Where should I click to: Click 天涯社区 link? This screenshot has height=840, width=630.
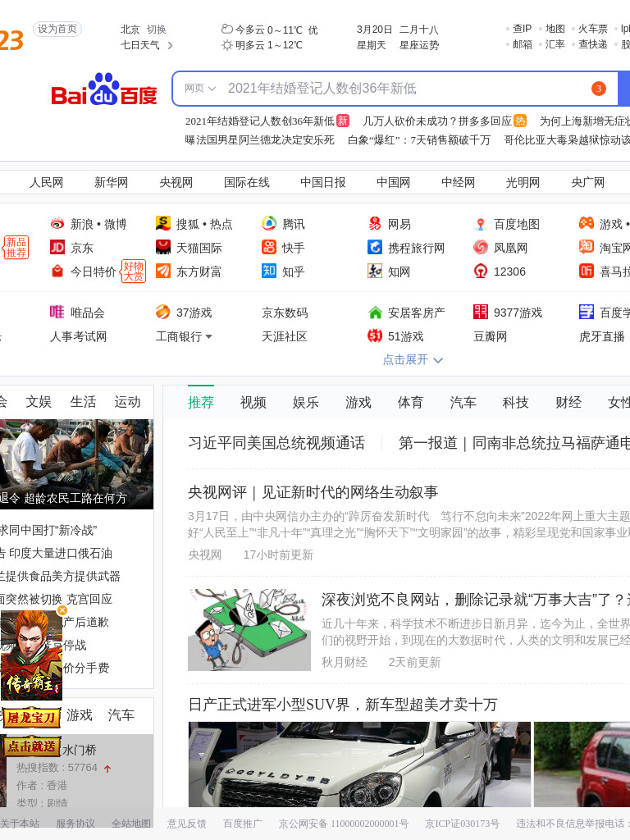click(x=285, y=336)
